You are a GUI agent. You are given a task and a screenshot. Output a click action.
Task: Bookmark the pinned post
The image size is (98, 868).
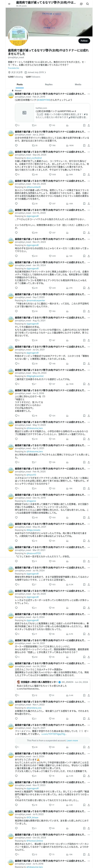click(x=84, y=125)
